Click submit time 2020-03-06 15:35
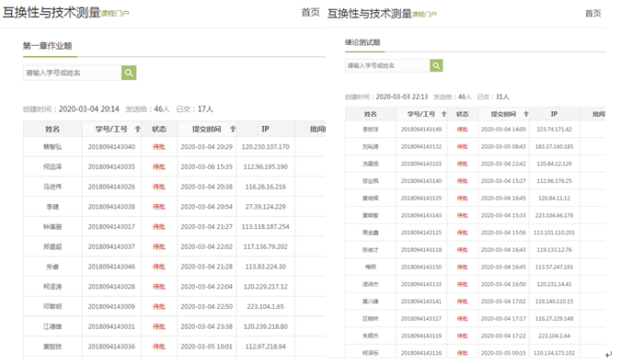Screen dimensions: 620x364 tap(206, 166)
